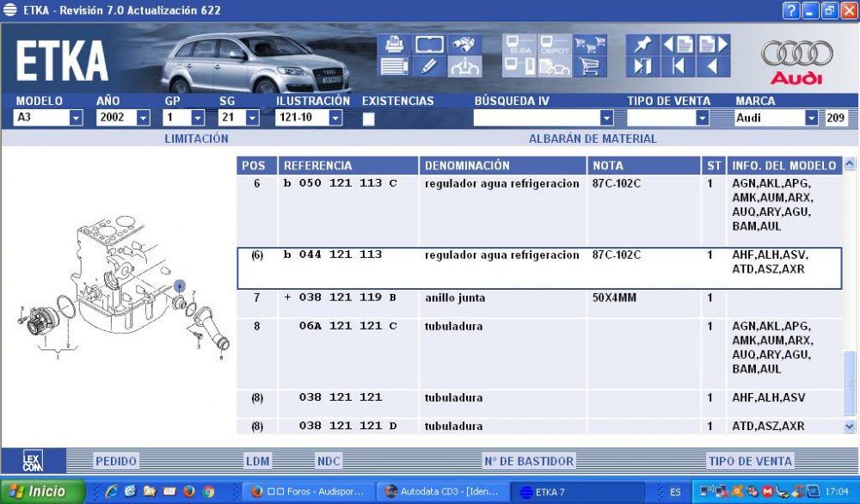The height and width of the screenshot is (504, 860).
Task: Click the parts list scrollbar thumb
Action: point(850,383)
